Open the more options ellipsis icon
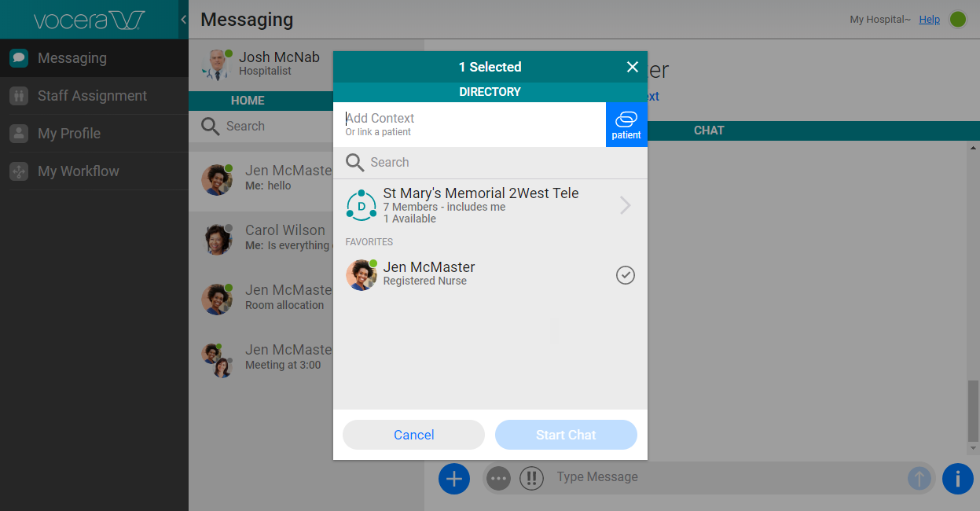This screenshot has width=980, height=511. pyautogui.click(x=498, y=478)
